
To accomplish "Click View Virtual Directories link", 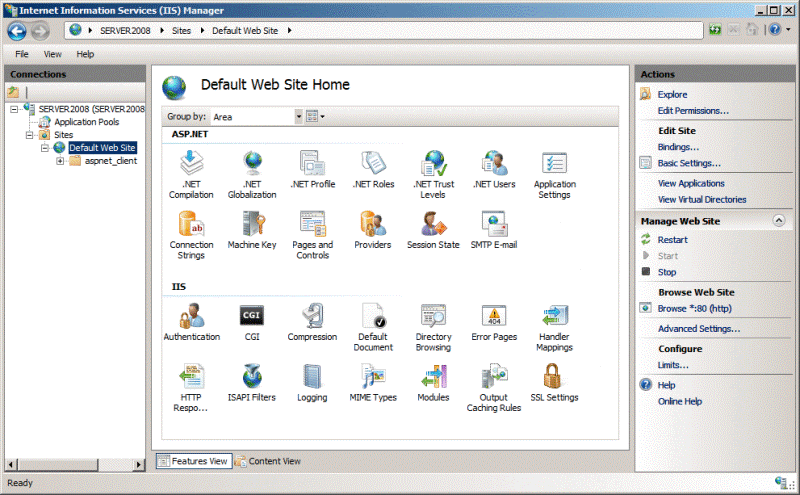I will [x=702, y=200].
